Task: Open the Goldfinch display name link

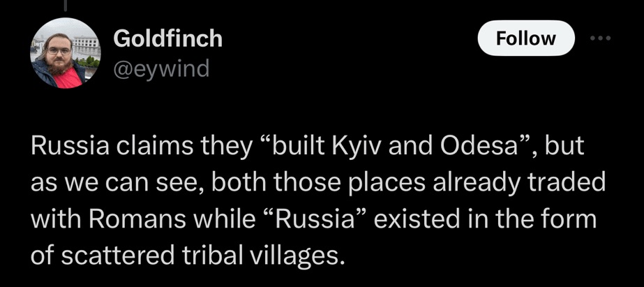Action: [167, 38]
